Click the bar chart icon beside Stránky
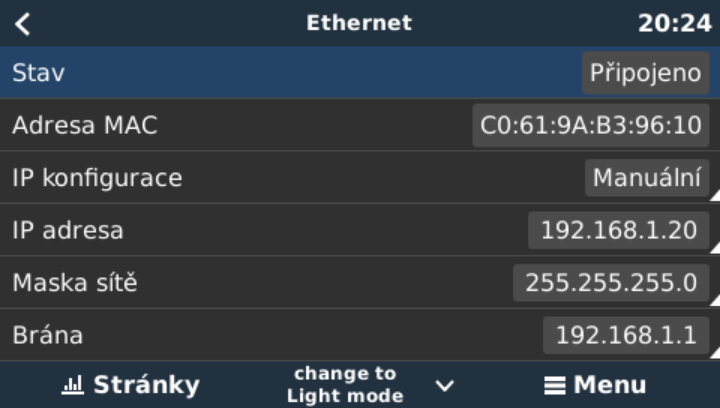Image resolution: width=720 pixels, height=408 pixels. 73,386
